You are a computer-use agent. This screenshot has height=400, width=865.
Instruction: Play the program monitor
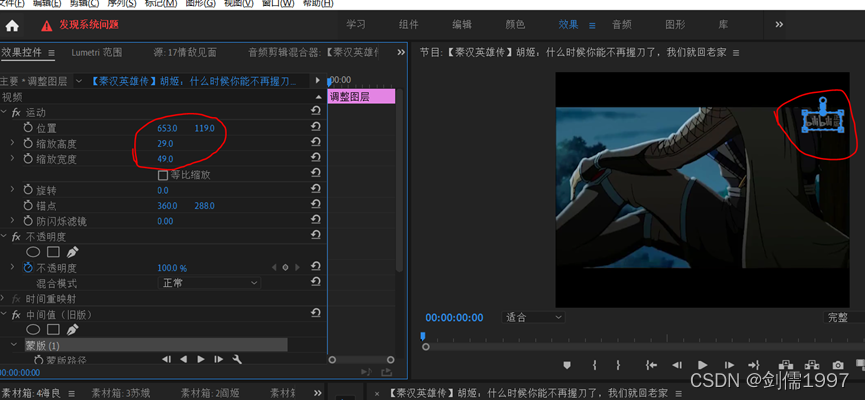pos(702,365)
